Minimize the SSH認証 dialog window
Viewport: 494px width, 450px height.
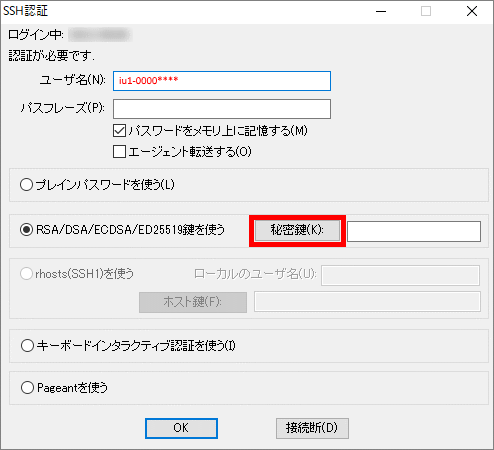coord(381,11)
